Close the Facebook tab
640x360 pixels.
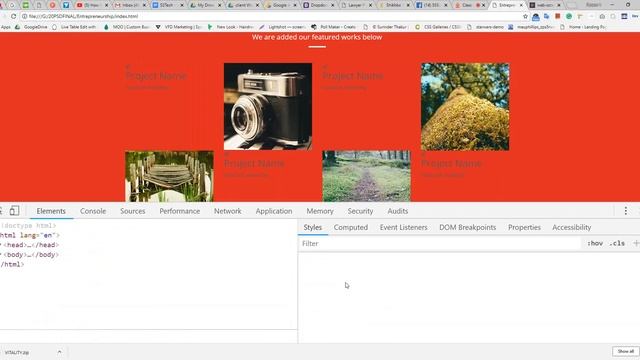click(445, 5)
